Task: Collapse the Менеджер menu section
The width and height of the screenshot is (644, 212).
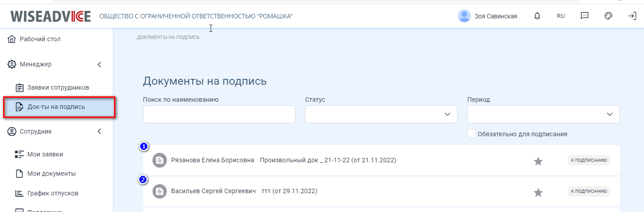Action: pyautogui.click(x=99, y=65)
